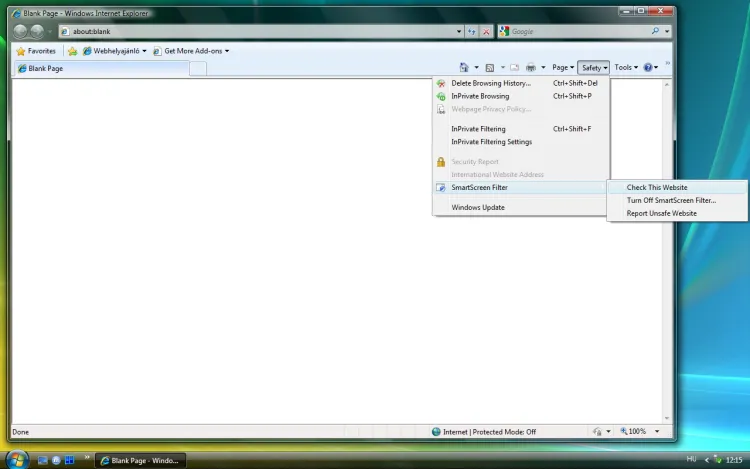Click the Stop loading X icon
750x469 pixels.
(x=486, y=31)
